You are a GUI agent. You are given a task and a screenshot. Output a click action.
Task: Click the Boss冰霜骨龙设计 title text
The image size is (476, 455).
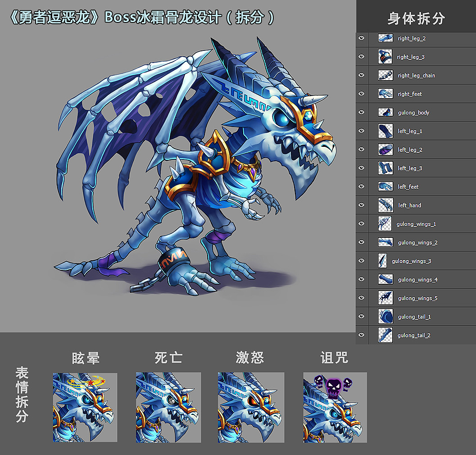tap(163, 17)
